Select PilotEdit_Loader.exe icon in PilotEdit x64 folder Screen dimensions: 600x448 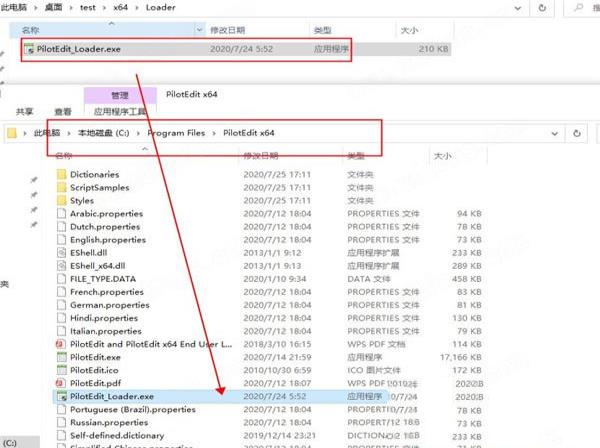[61, 396]
